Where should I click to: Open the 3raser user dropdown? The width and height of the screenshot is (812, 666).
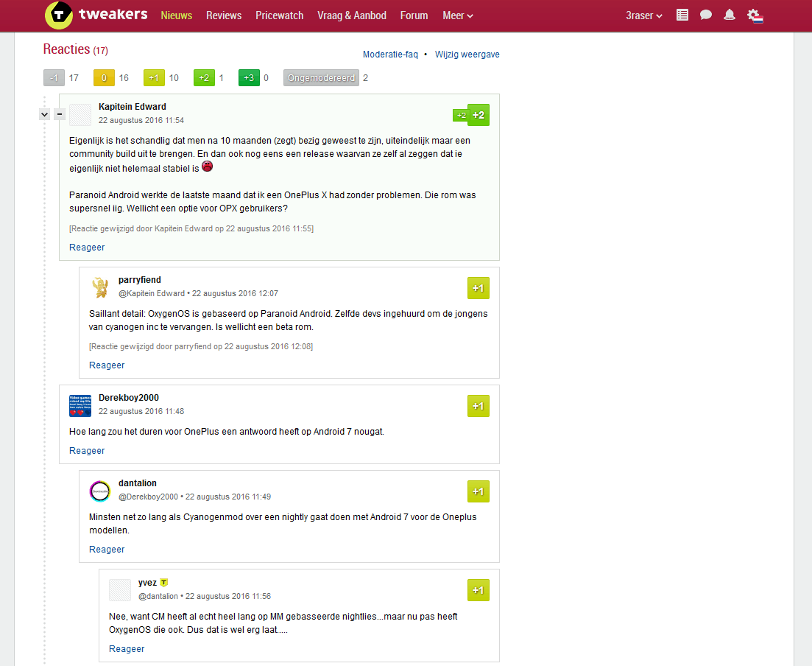tap(643, 15)
